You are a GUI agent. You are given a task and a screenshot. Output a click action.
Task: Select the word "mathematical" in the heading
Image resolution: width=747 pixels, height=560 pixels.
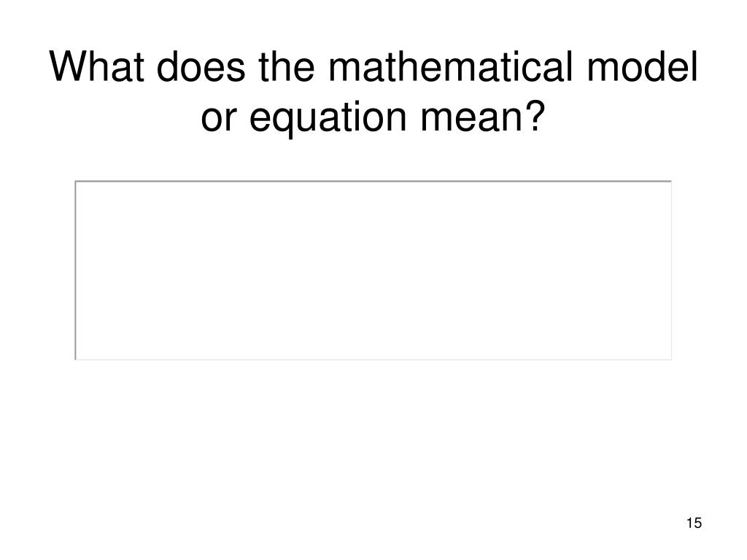coord(450,66)
